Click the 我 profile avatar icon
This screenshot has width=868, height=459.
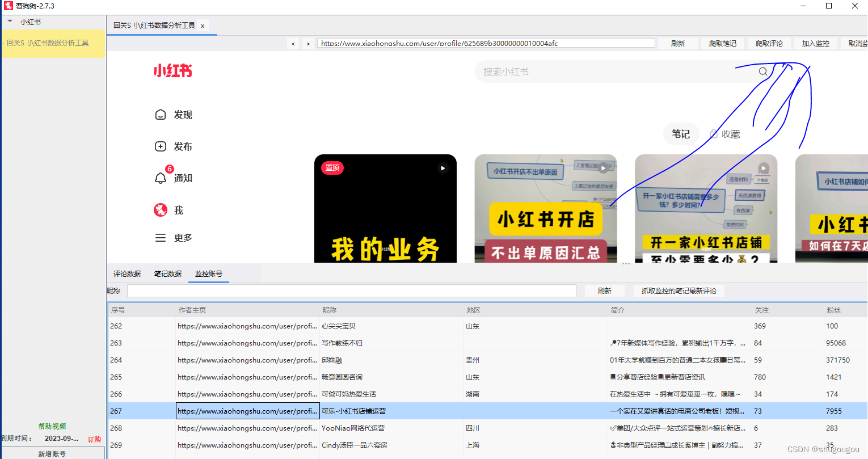point(161,210)
